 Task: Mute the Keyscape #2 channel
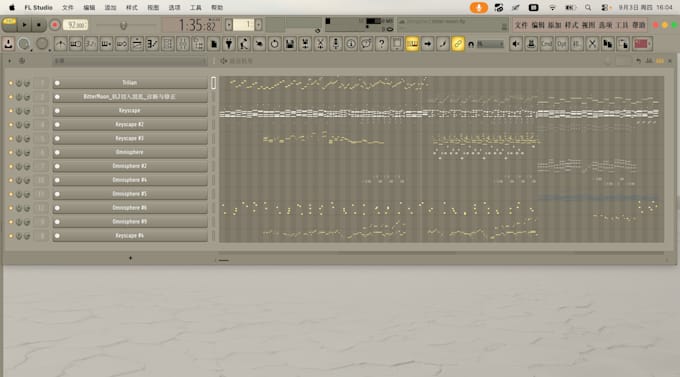[x=10, y=125]
